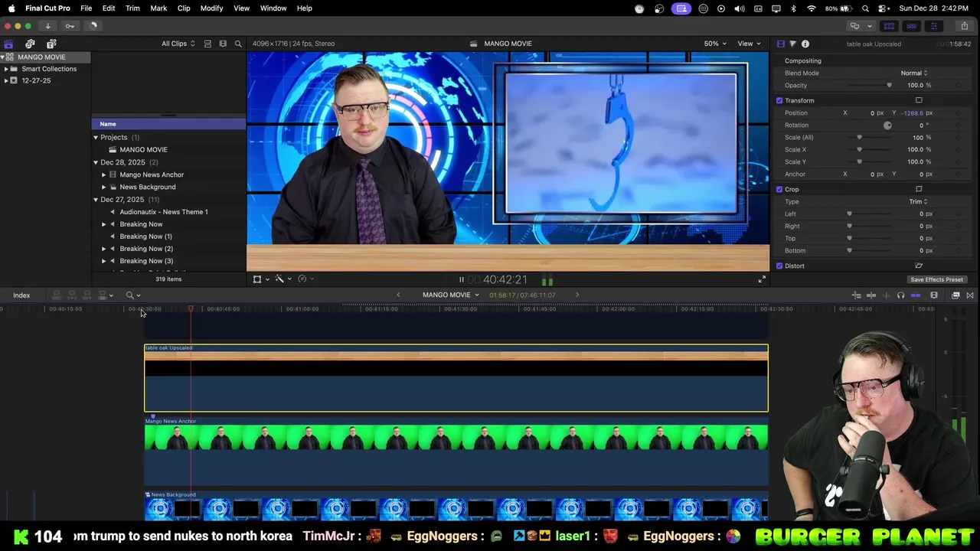980x551 pixels.
Task: Expand the Smart Collections folder
Action: tap(6, 69)
